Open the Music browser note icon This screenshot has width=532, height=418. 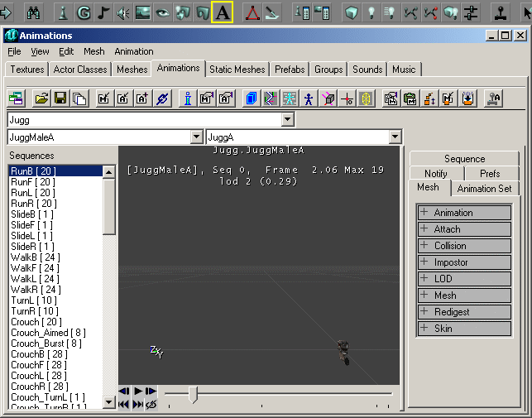coord(104,12)
